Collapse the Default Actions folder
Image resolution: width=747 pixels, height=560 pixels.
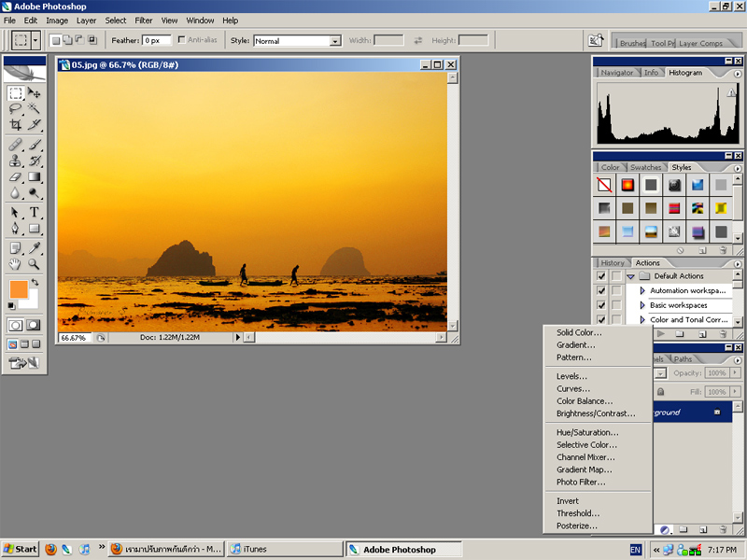click(x=631, y=276)
